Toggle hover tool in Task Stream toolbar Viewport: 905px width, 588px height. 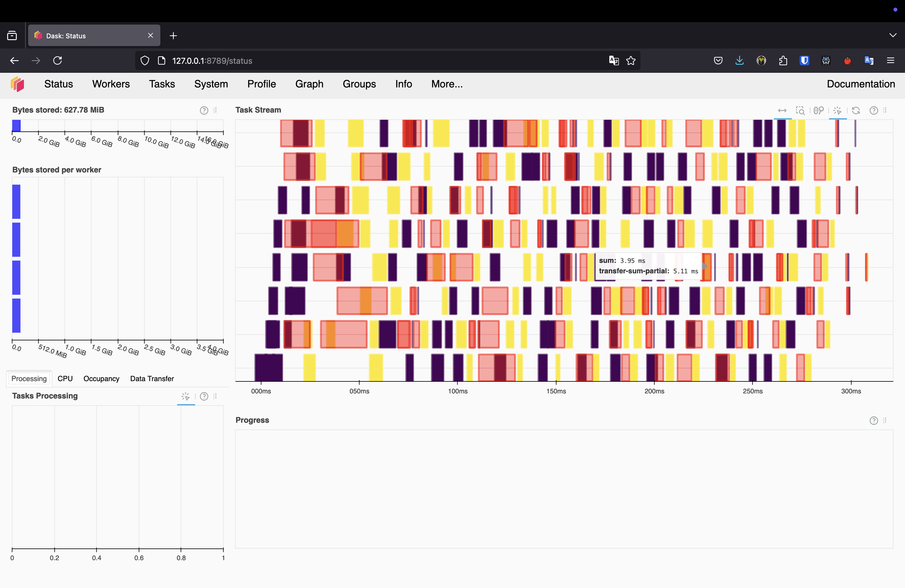point(837,110)
